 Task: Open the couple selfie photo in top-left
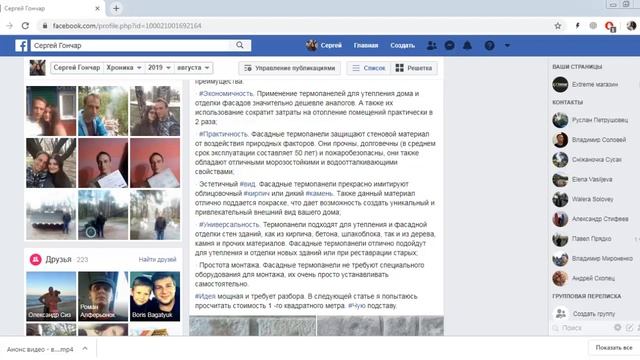tap(51, 111)
